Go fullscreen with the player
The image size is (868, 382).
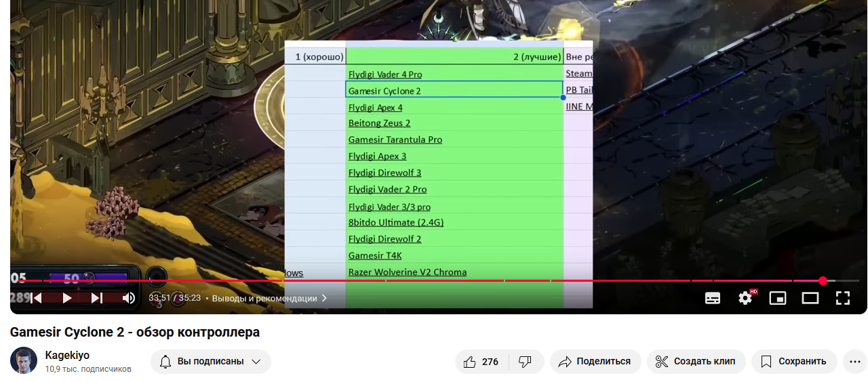pos(843,298)
